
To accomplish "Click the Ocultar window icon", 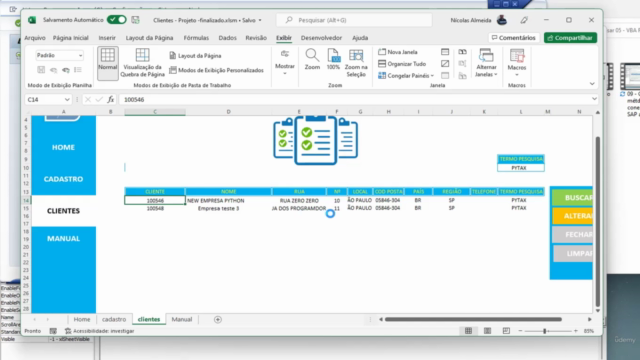I will tap(445, 64).
